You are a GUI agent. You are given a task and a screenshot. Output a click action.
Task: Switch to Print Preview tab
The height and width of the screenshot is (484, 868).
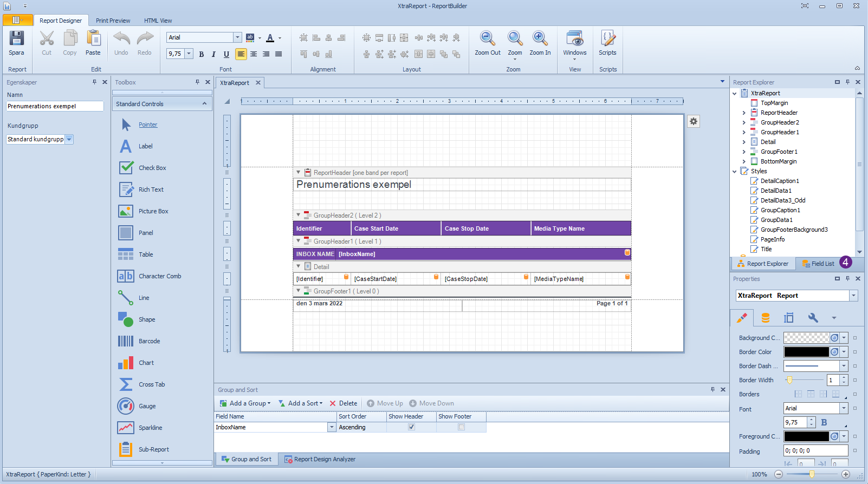click(x=113, y=21)
